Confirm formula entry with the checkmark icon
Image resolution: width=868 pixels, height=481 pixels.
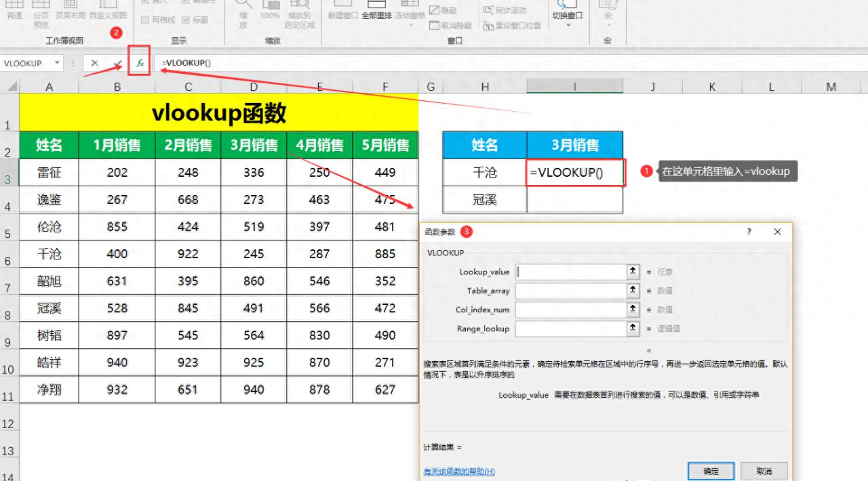pos(117,63)
